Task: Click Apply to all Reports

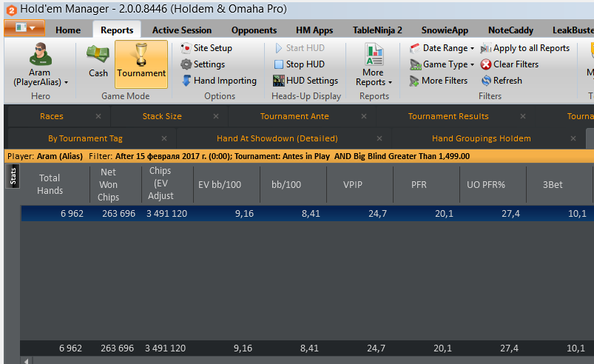Action: coord(525,48)
